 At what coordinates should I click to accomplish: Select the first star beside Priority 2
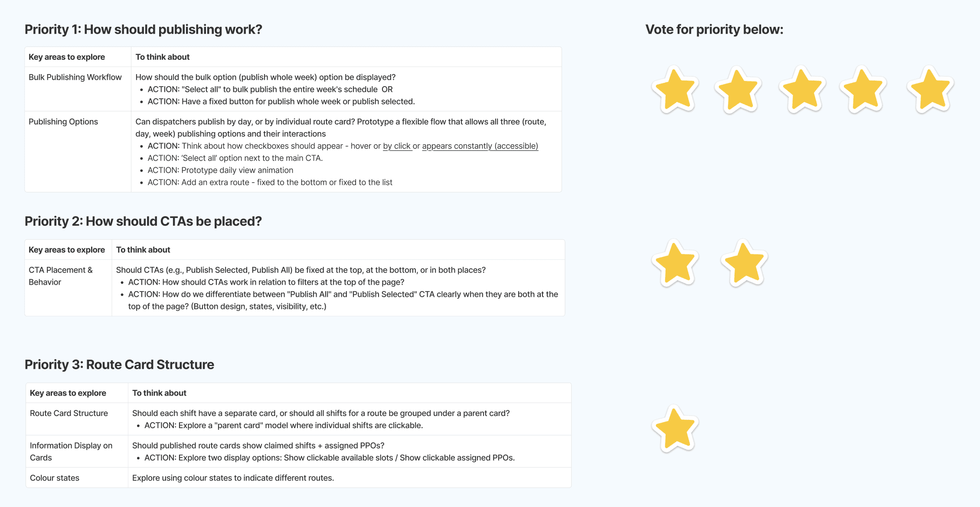pyautogui.click(x=675, y=263)
